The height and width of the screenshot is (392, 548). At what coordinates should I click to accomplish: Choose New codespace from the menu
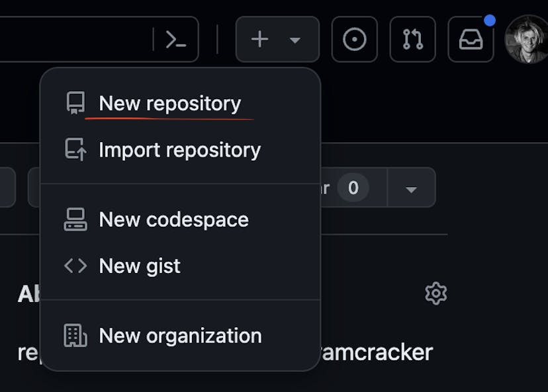(173, 219)
